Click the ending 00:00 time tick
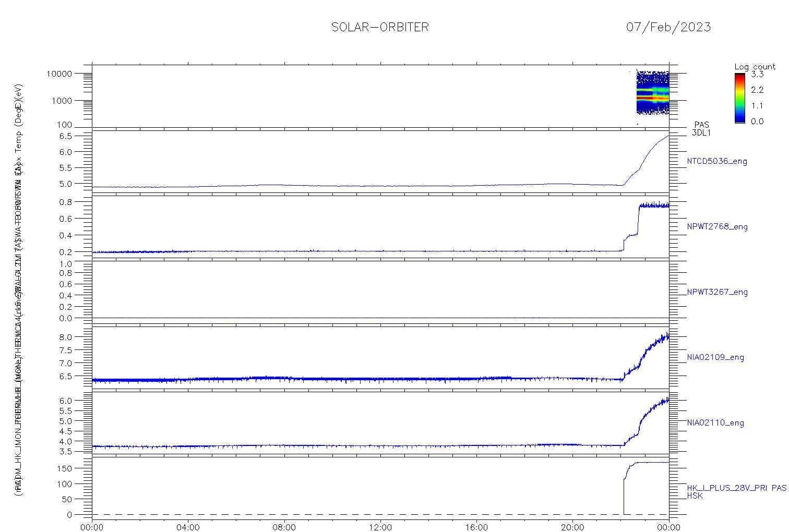This screenshot has height=532, width=789. (668, 527)
